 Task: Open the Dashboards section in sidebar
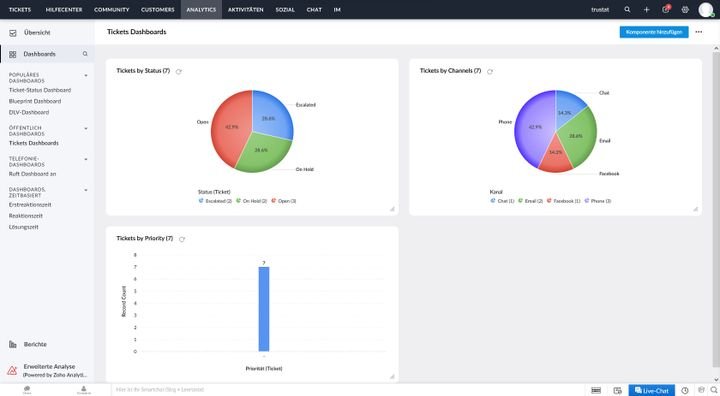click(39, 54)
